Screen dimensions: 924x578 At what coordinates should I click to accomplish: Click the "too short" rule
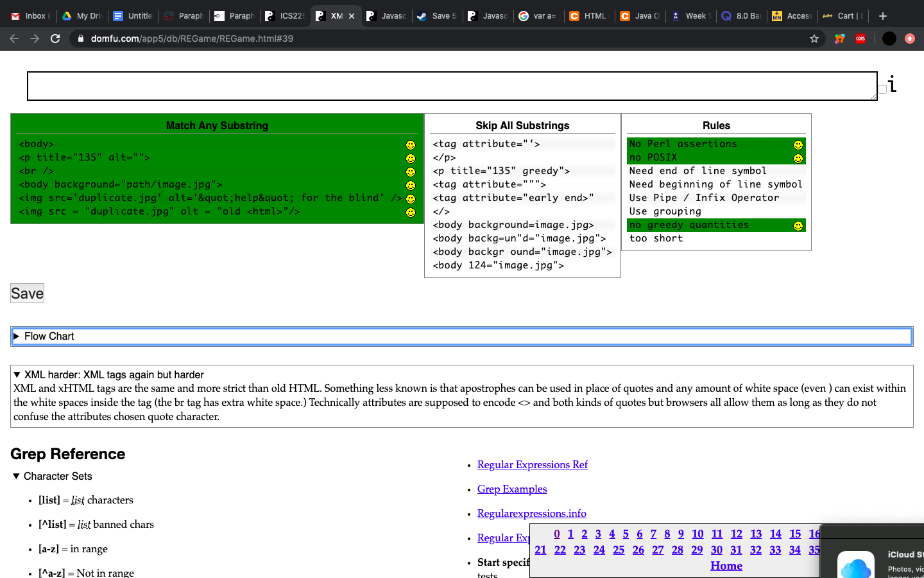click(x=716, y=238)
